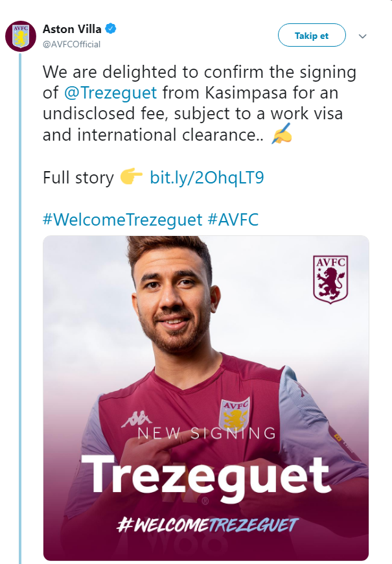Open the tweet options chevron dropdown
Image resolution: width=392 pixels, height=564 pixels.
click(x=363, y=36)
